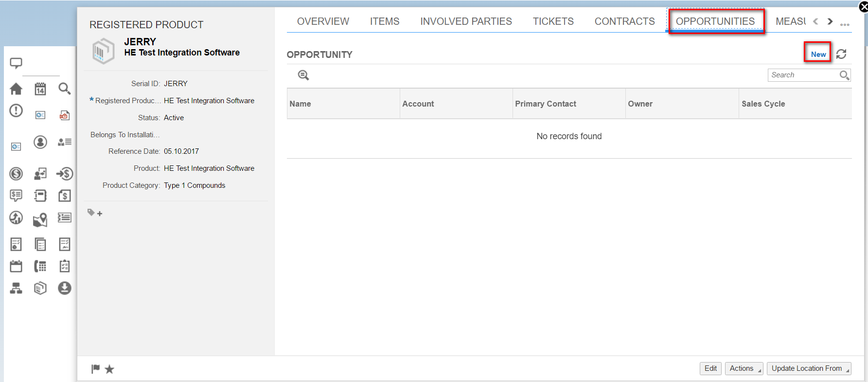Open the Tickets tab

[x=553, y=21]
